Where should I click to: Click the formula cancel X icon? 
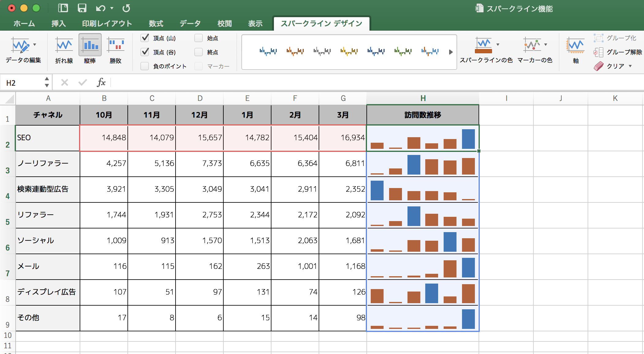[x=65, y=82]
